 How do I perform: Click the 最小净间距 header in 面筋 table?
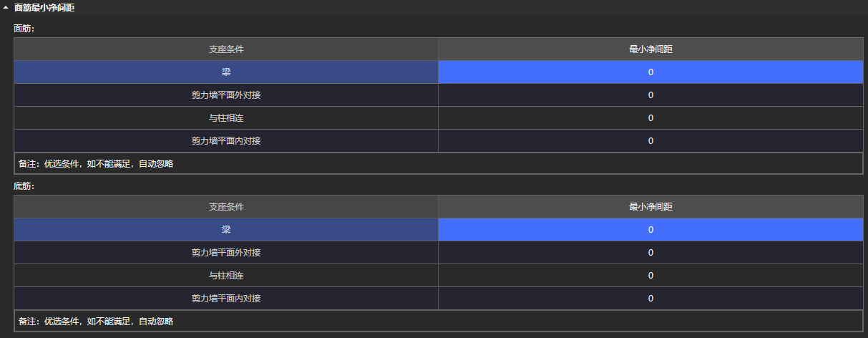tap(650, 49)
